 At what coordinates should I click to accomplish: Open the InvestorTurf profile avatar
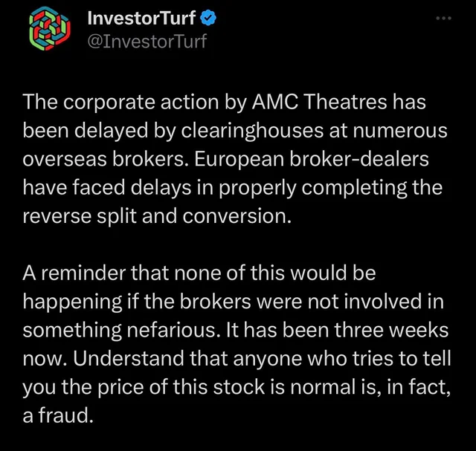pos(50,28)
